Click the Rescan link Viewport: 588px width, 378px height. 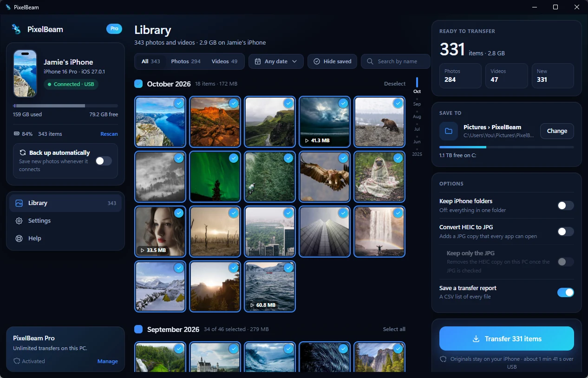109,134
